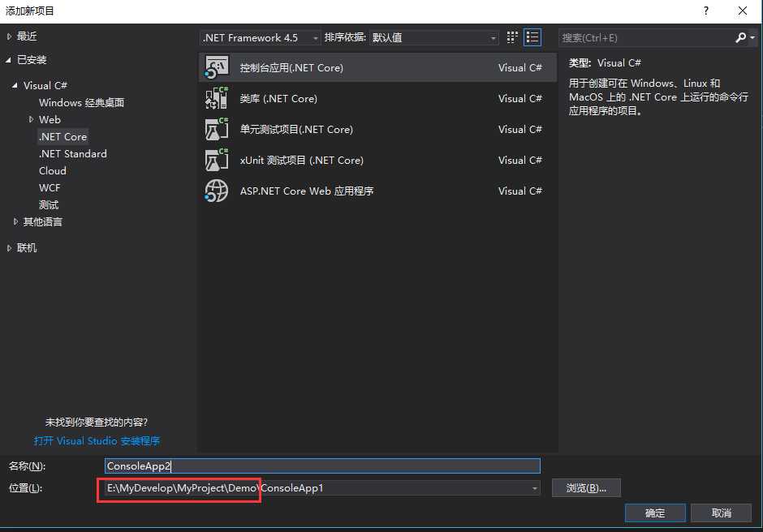The width and height of the screenshot is (763, 532).
Task: Click the 浏览(B)... button
Action: [586, 488]
